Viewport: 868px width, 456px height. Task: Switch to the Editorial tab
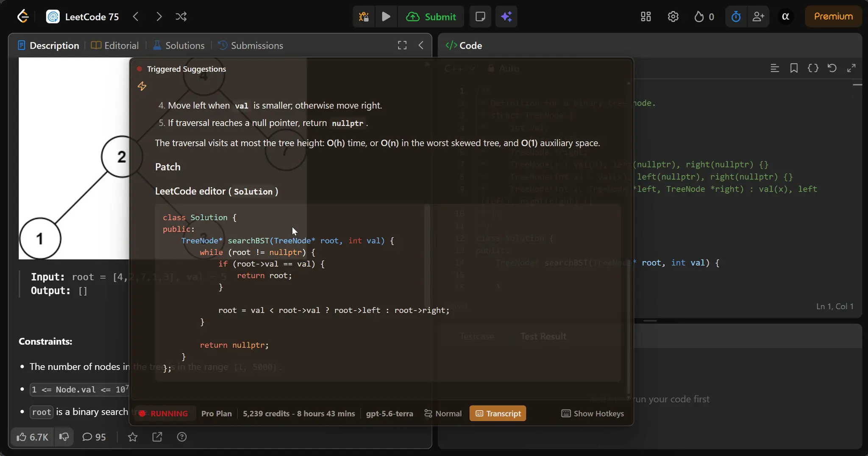115,45
